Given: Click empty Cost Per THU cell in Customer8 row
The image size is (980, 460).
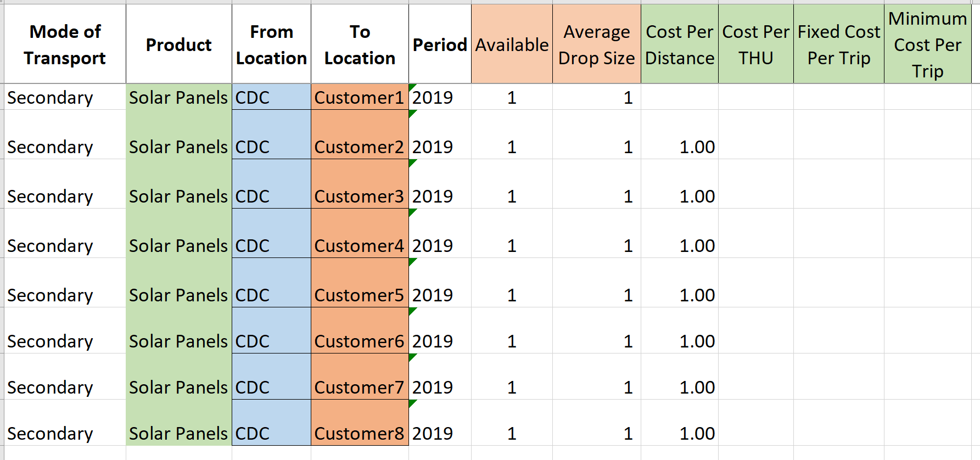Looking at the screenshot, I should point(756,423).
